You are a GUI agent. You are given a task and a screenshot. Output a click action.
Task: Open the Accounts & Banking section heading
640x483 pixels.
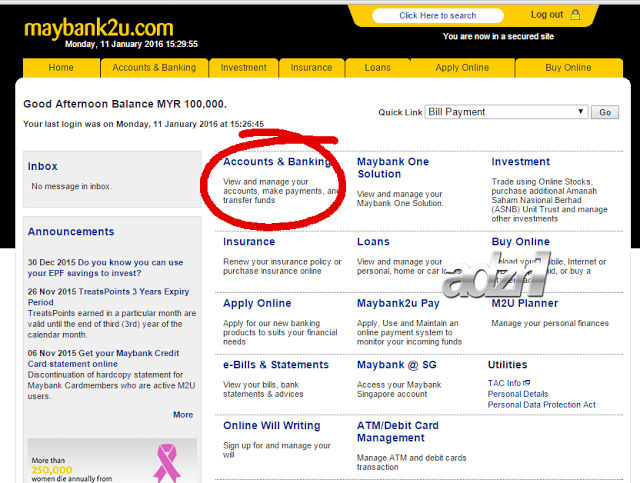pos(277,162)
